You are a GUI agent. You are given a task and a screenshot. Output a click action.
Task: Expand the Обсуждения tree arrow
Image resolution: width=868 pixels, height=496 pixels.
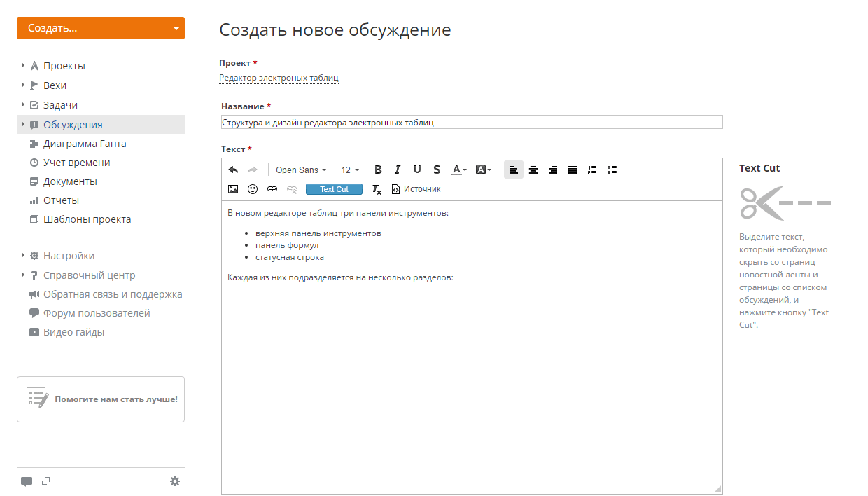point(23,124)
